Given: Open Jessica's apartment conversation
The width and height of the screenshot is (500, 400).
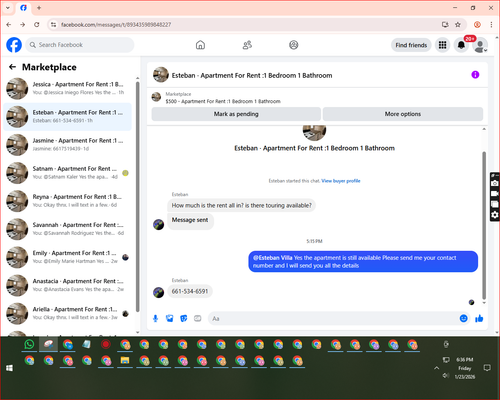Looking at the screenshot, I should click(68, 88).
